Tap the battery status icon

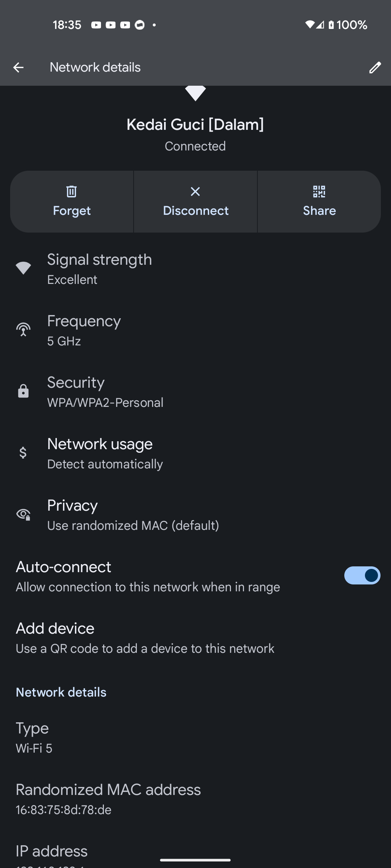pyautogui.click(x=331, y=25)
